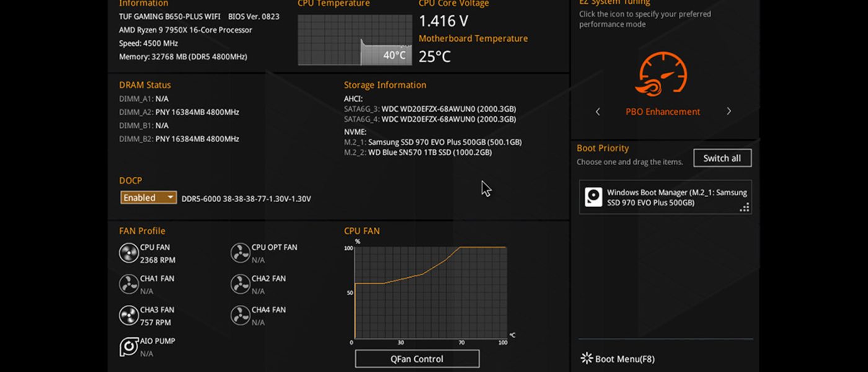Click the Boot Priority heading
868x372 pixels.
tap(603, 148)
